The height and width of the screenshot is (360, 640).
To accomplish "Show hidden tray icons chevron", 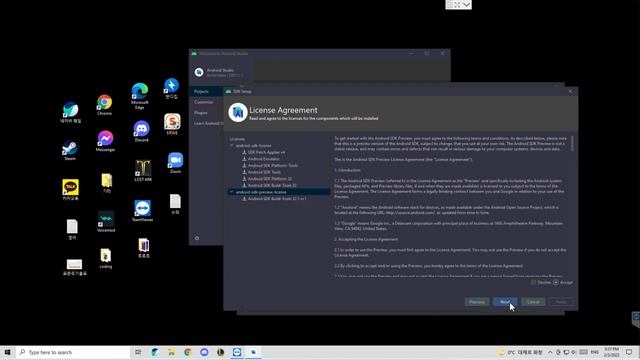I will tap(550, 352).
